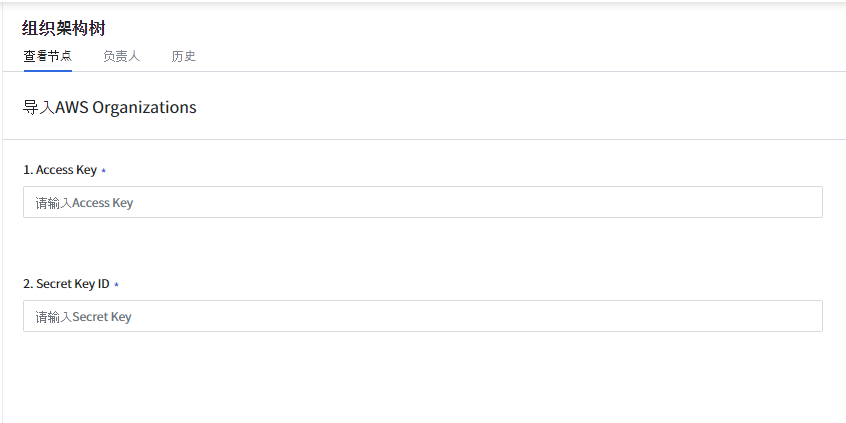The image size is (846, 423).
Task: Select the 导入AWS Organizations heading
Action: (109, 107)
